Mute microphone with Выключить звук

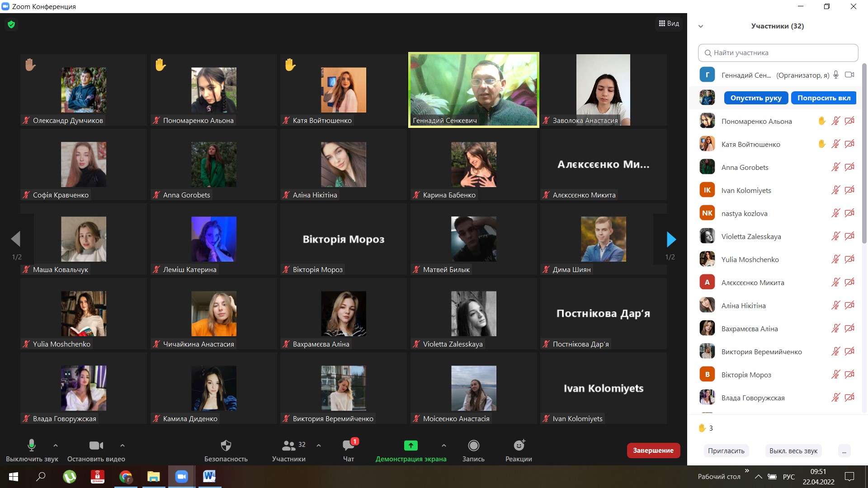(32, 450)
